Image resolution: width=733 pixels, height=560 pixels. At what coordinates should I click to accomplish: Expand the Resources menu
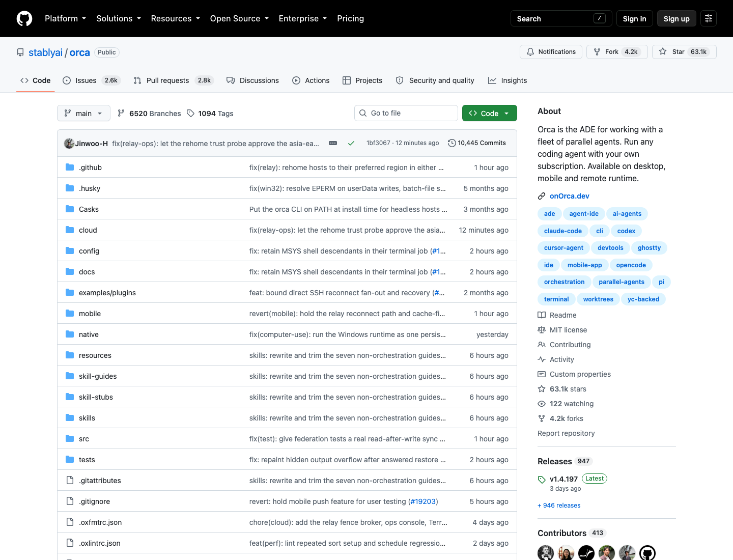176,18
